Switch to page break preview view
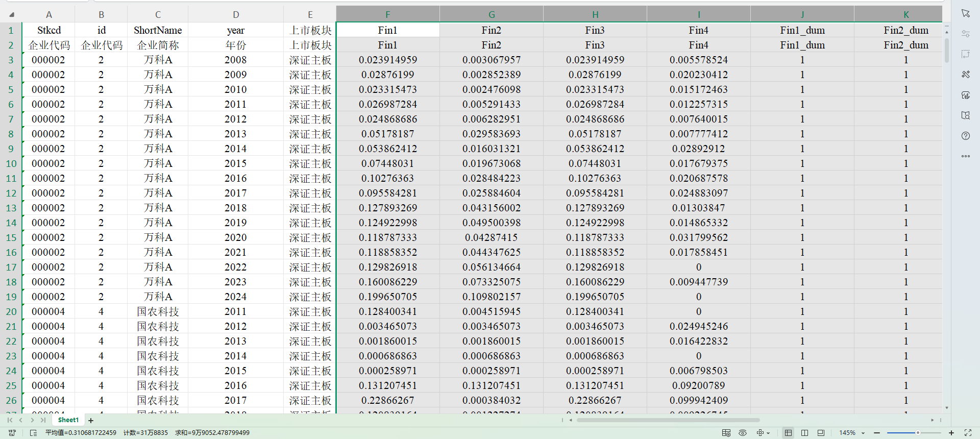The width and height of the screenshot is (980, 439). [x=804, y=433]
